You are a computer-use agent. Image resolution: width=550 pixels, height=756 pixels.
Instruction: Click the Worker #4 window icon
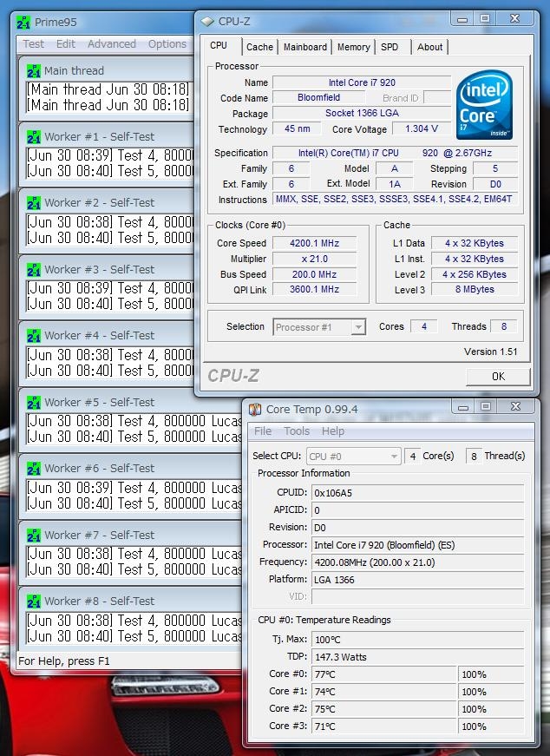34,336
